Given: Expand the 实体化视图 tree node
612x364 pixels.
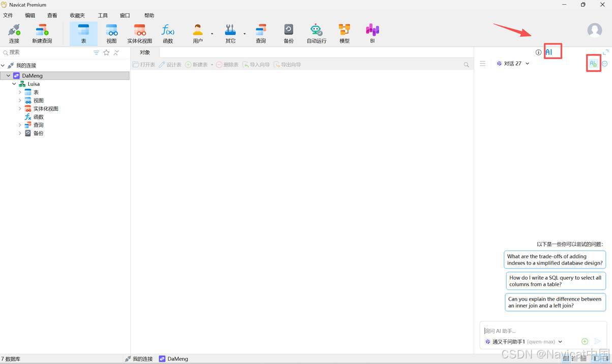Looking at the screenshot, I should [20, 108].
